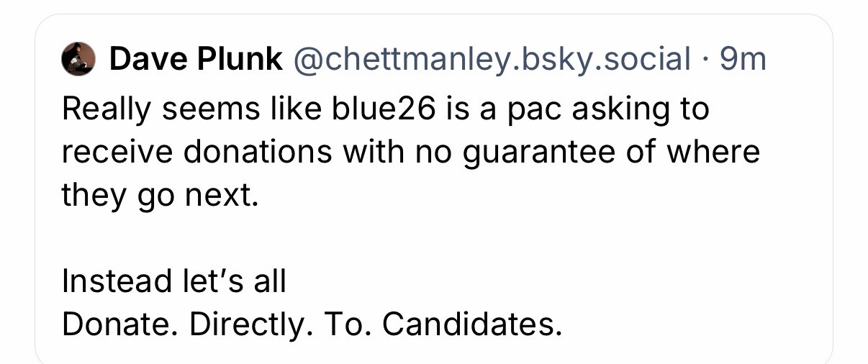
Task: Click the word "Donate." in last line
Action: (x=120, y=324)
